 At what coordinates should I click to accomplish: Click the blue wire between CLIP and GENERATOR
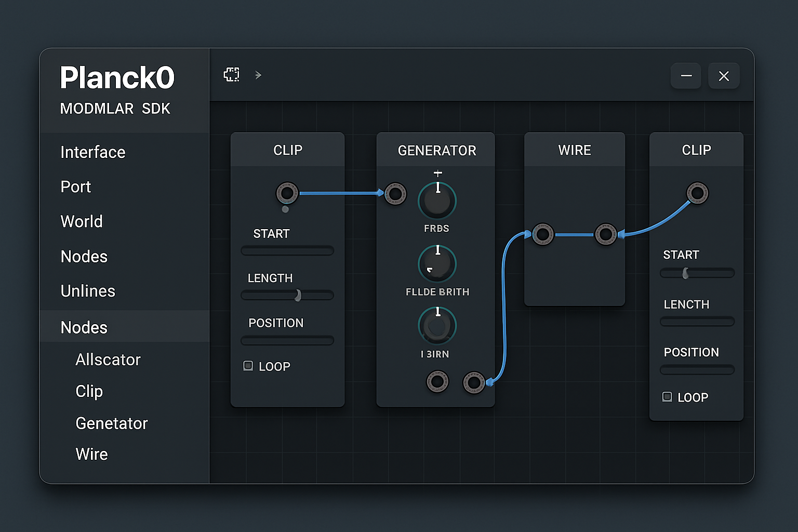point(340,194)
